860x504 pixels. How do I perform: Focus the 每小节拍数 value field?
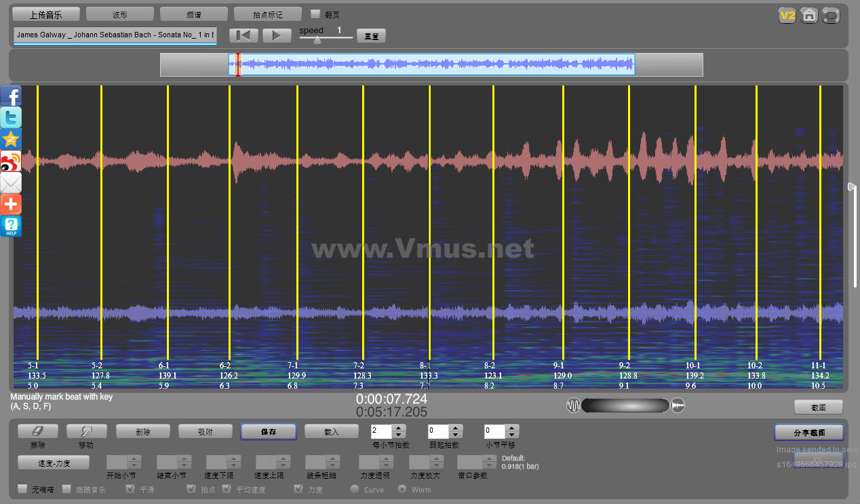[x=382, y=431]
